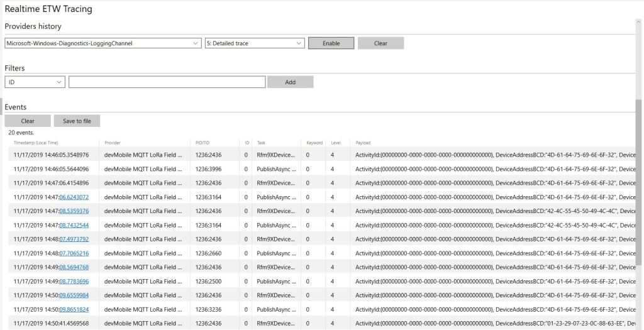Open timestamp link 06.6243072
Image resolution: width=644 pixels, height=330 pixels.
pyautogui.click(x=74, y=197)
